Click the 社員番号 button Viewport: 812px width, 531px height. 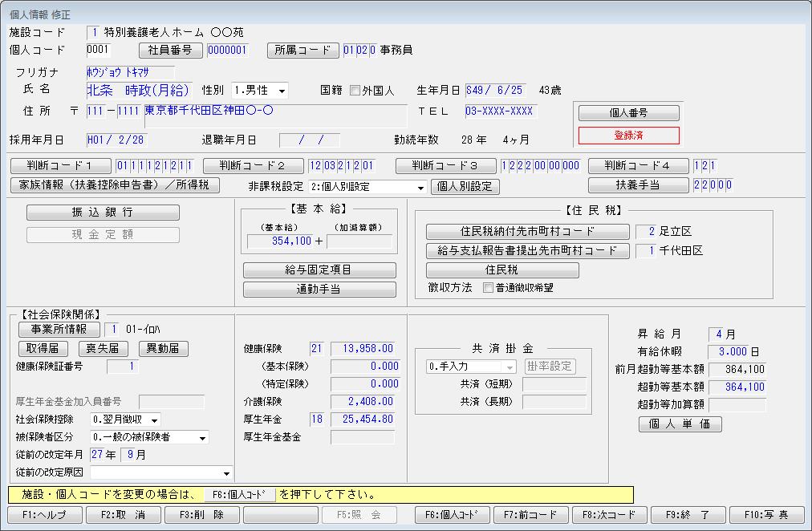[170, 50]
